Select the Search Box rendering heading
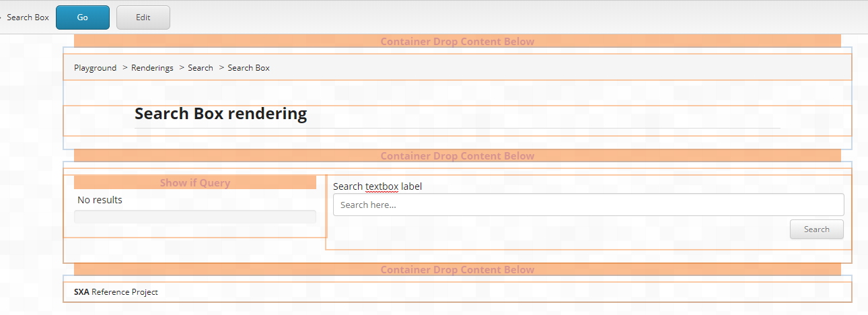This screenshot has height=315, width=868. pos(221,114)
